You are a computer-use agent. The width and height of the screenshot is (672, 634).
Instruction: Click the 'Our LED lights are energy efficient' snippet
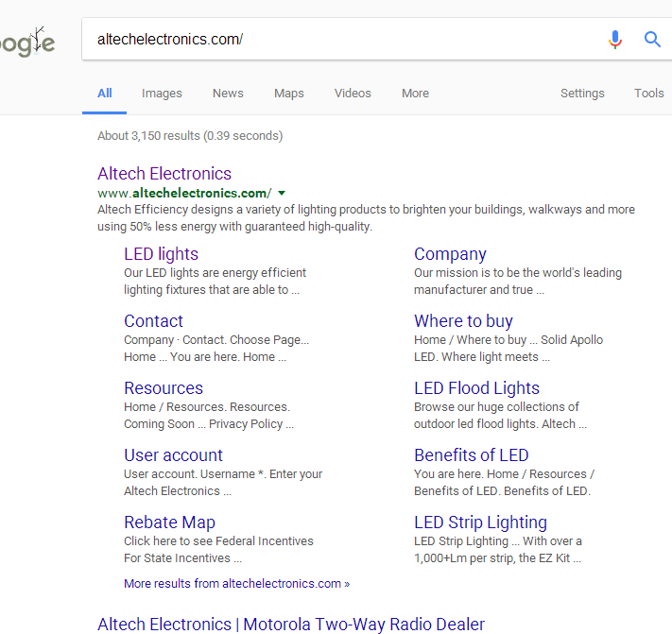(x=215, y=281)
